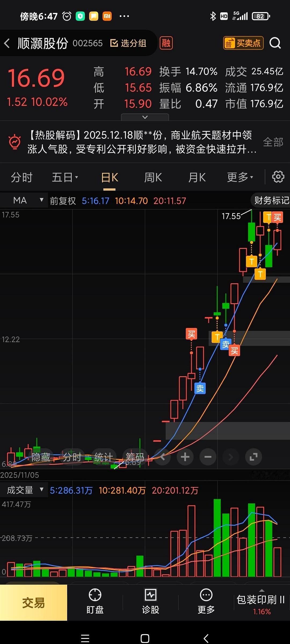
Task: Tap battery indicator showing 82
Action: pos(261,16)
